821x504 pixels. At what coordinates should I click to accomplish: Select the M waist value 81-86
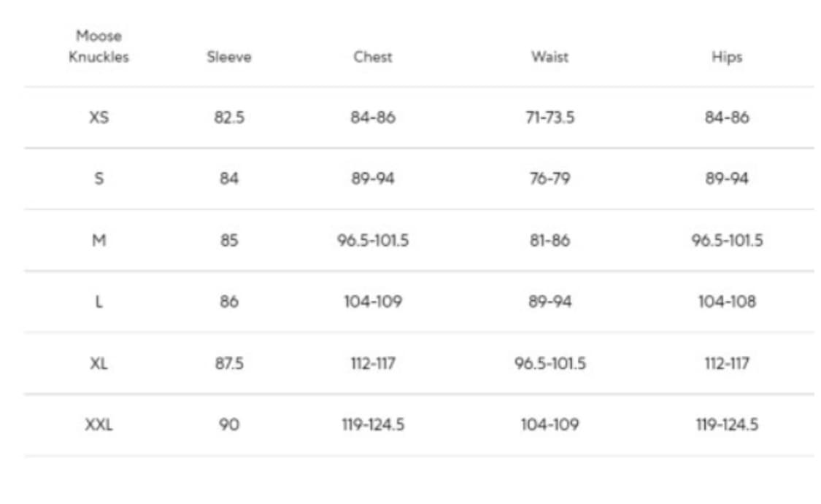[550, 240]
